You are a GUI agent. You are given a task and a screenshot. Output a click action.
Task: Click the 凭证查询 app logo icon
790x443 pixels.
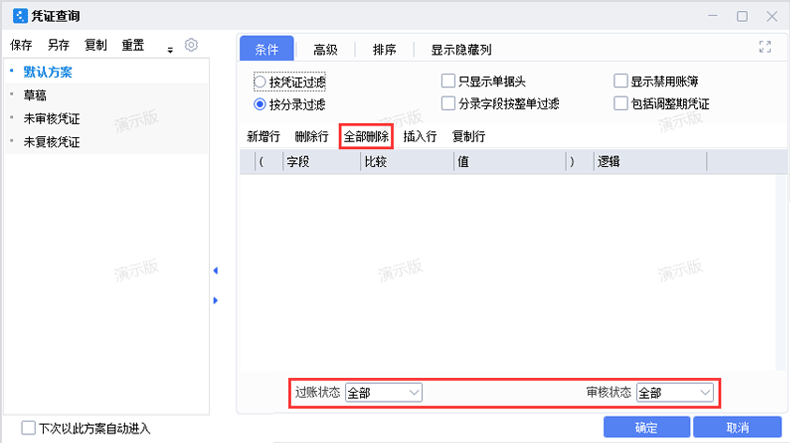tap(20, 16)
